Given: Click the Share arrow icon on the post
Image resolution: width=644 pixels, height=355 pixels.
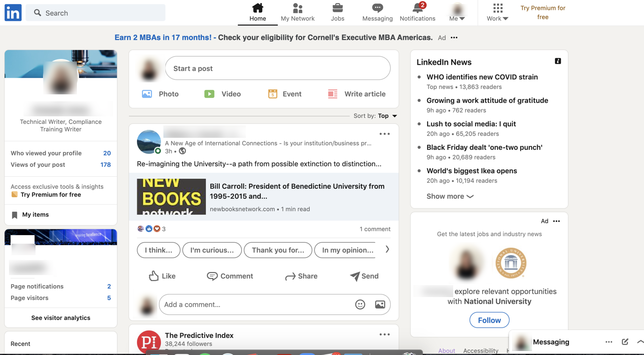Looking at the screenshot, I should (x=290, y=276).
